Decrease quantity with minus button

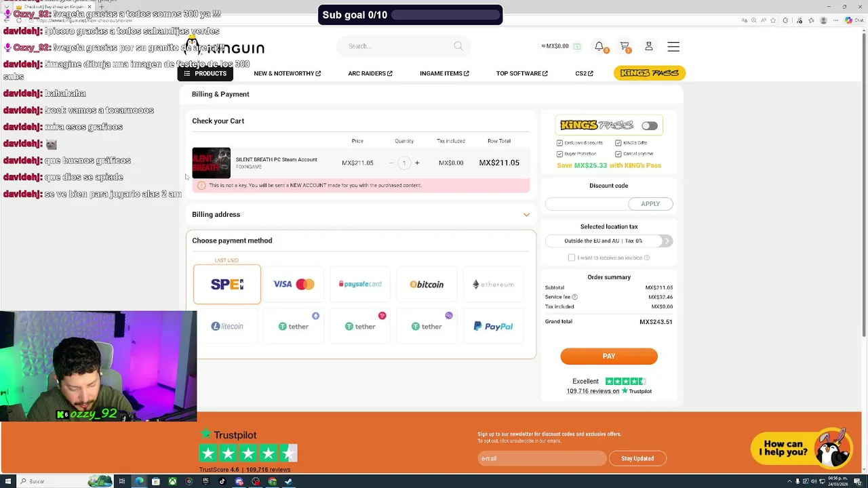coord(391,163)
